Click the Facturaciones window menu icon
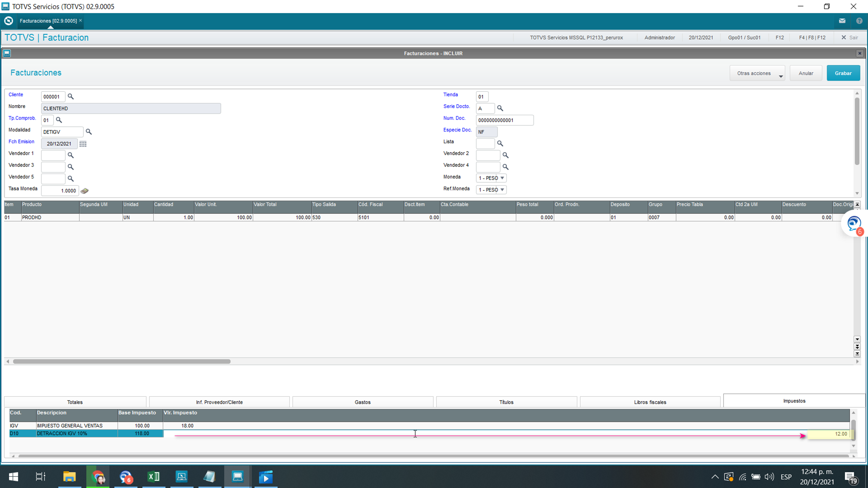This screenshot has width=868, height=488. coord(7,53)
